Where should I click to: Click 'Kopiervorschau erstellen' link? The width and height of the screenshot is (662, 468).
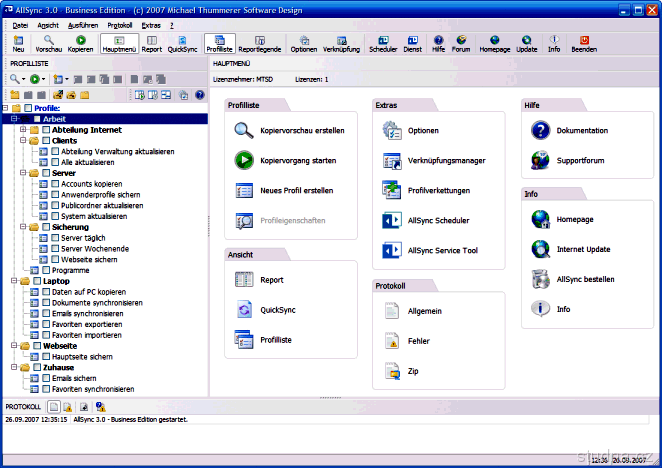(302, 131)
